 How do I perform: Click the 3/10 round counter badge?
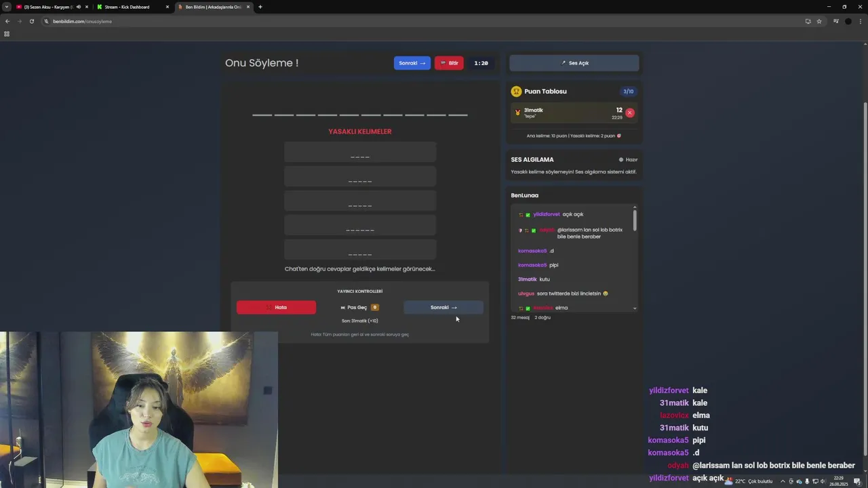pos(628,91)
